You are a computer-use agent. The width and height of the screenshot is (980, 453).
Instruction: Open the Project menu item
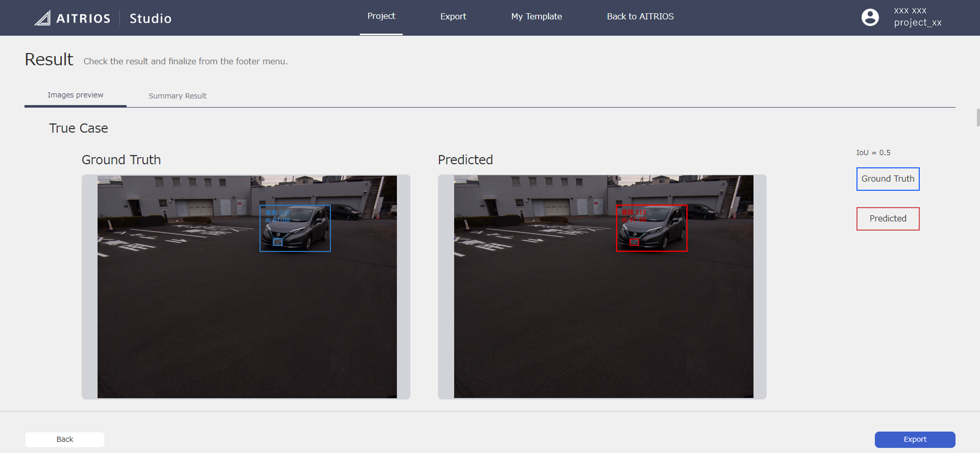[381, 16]
